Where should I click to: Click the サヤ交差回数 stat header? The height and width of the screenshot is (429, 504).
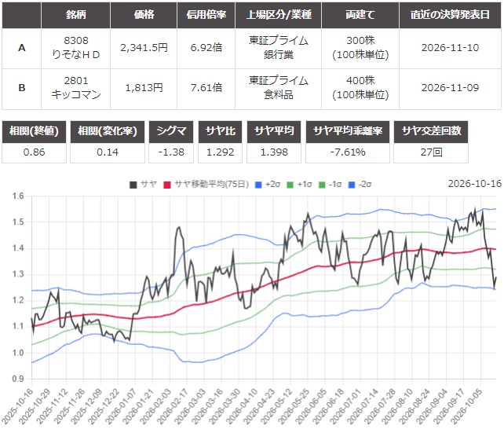[431, 131]
